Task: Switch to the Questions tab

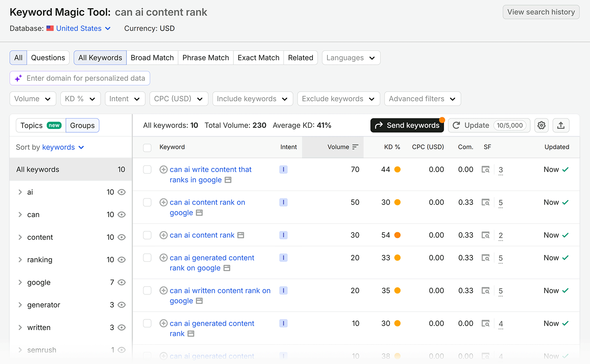Action: click(48, 58)
